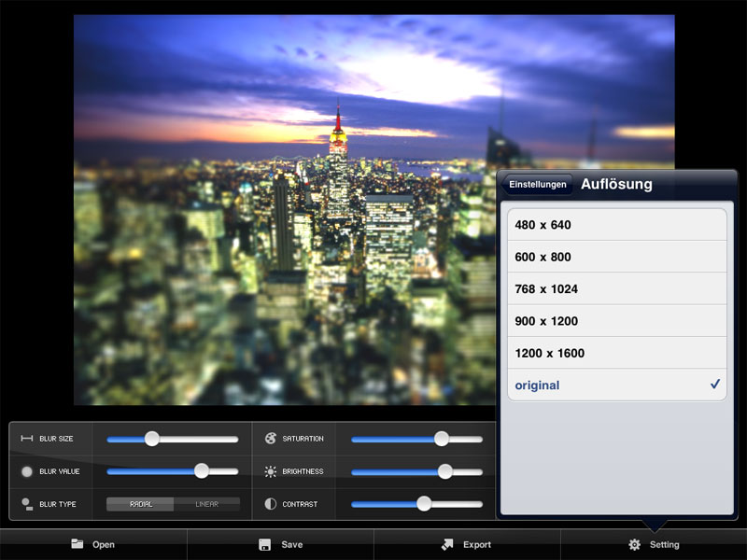747x560 pixels.
Task: Click the Blur Size icon
Action: click(26, 439)
